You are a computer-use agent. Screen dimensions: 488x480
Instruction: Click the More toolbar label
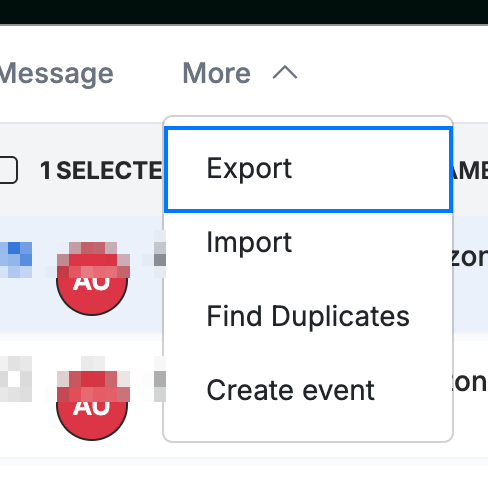217,73
